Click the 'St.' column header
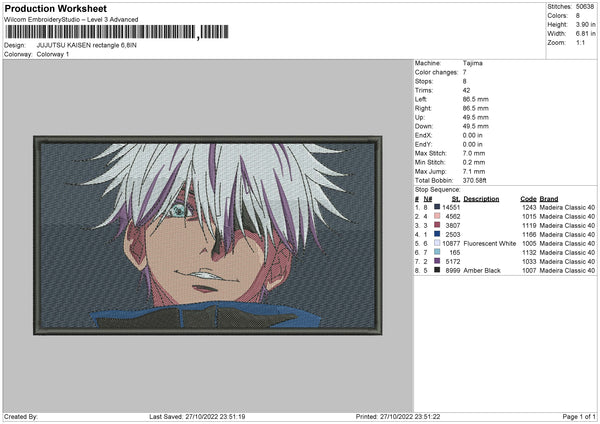600x424 pixels. 456,199
